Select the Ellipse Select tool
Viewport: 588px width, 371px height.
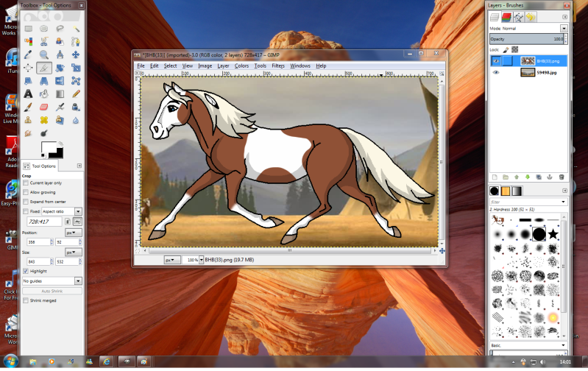(44, 29)
